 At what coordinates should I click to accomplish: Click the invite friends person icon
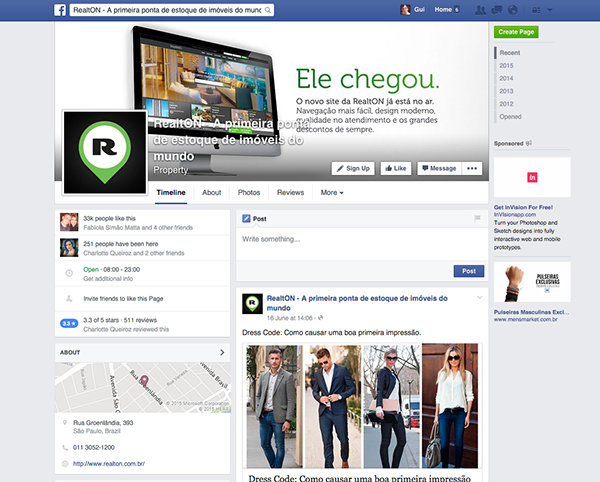click(x=69, y=299)
